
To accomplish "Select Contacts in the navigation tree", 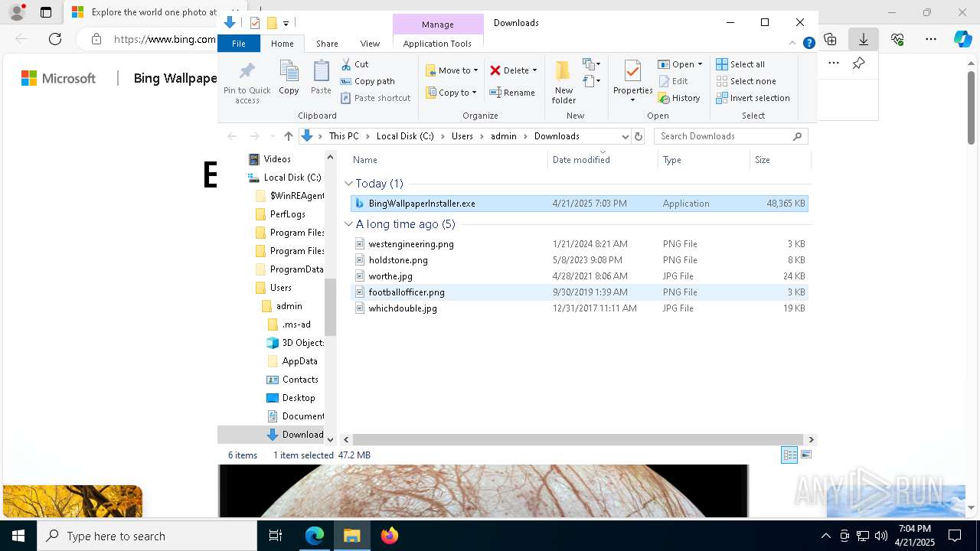I will 299,380.
